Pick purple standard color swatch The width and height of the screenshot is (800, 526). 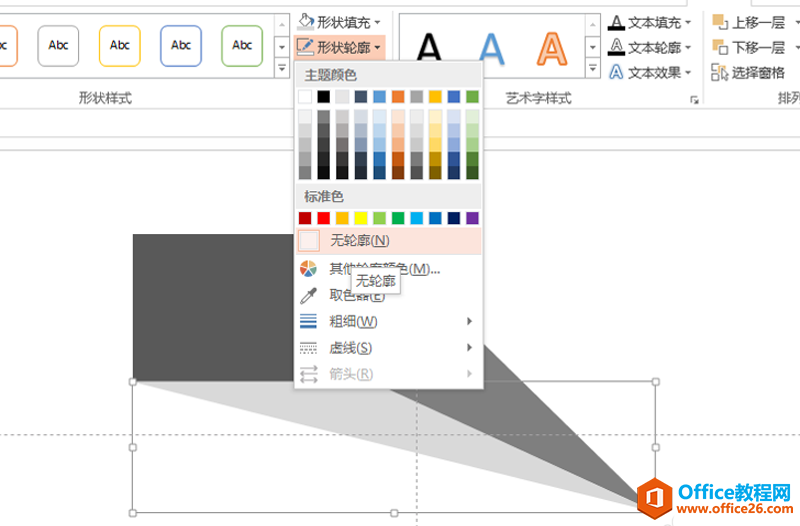pyautogui.click(x=472, y=218)
